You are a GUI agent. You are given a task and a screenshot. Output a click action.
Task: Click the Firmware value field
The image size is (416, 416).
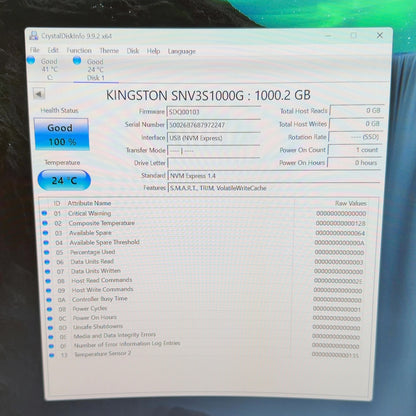213,112
